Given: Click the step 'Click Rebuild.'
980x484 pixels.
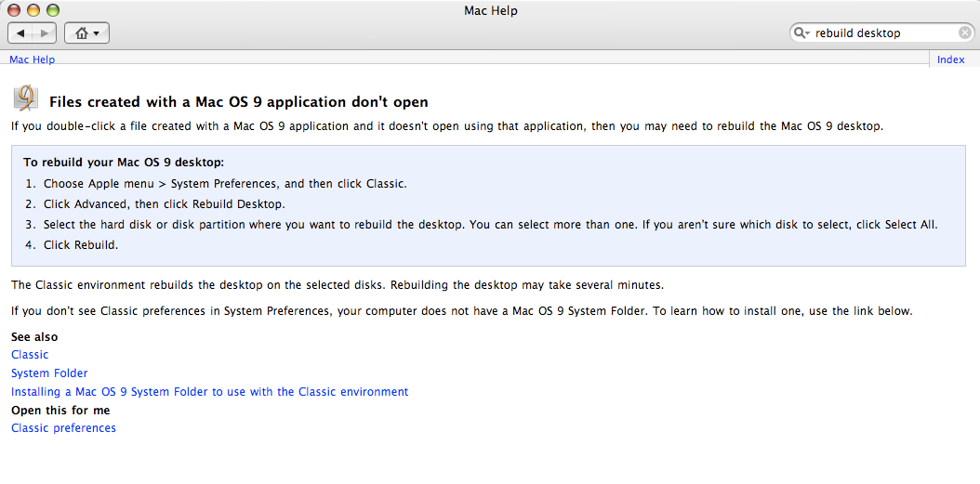Looking at the screenshot, I should (x=81, y=245).
